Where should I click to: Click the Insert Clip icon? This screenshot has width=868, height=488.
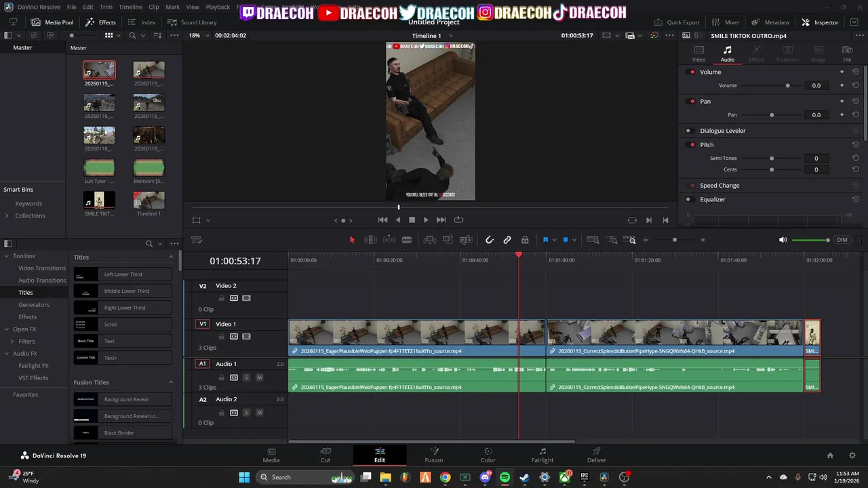[429, 240]
